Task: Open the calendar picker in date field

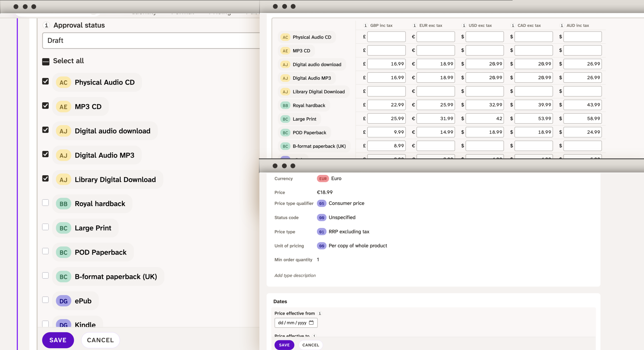Action: (311, 322)
